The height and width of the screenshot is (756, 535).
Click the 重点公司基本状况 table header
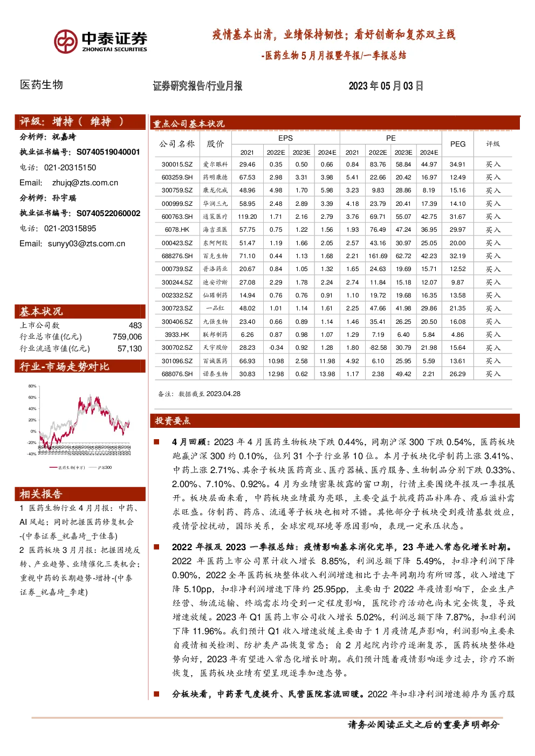(335, 123)
